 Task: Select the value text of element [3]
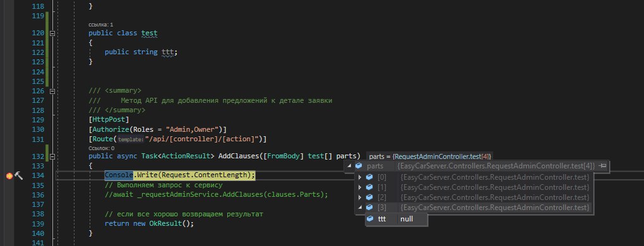point(495,208)
